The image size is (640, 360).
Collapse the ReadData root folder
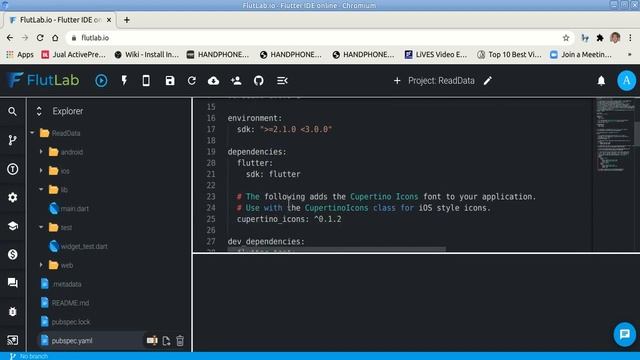(33, 133)
